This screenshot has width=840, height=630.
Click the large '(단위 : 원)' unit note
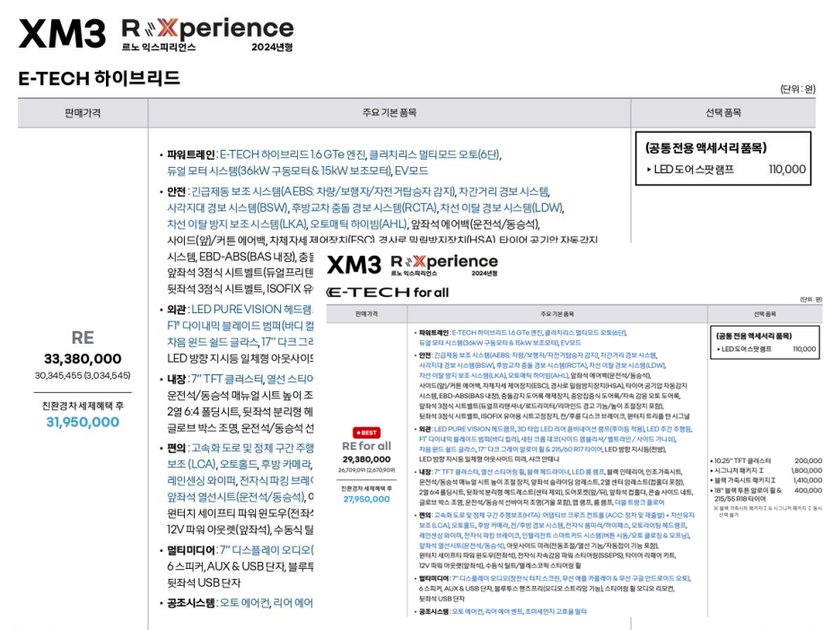point(798,90)
